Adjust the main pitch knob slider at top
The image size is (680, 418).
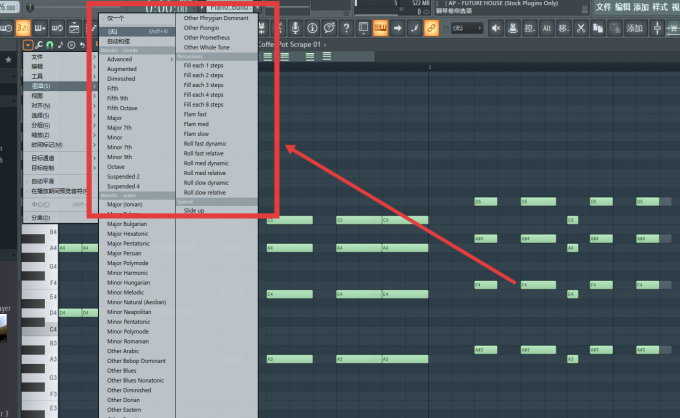coord(30,7)
